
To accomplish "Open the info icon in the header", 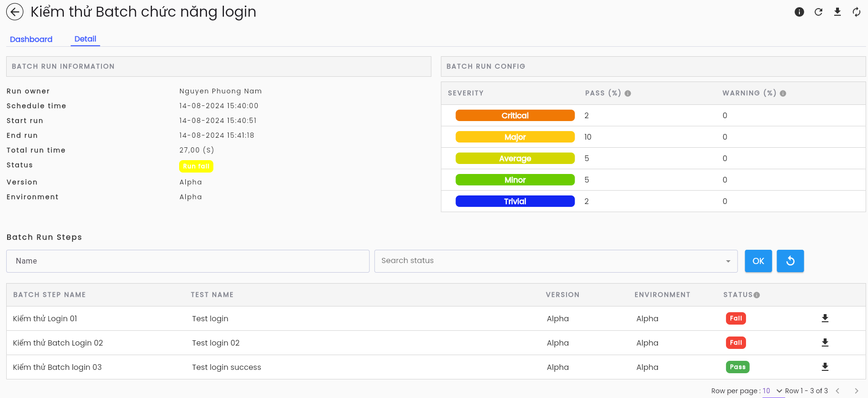I will point(799,12).
